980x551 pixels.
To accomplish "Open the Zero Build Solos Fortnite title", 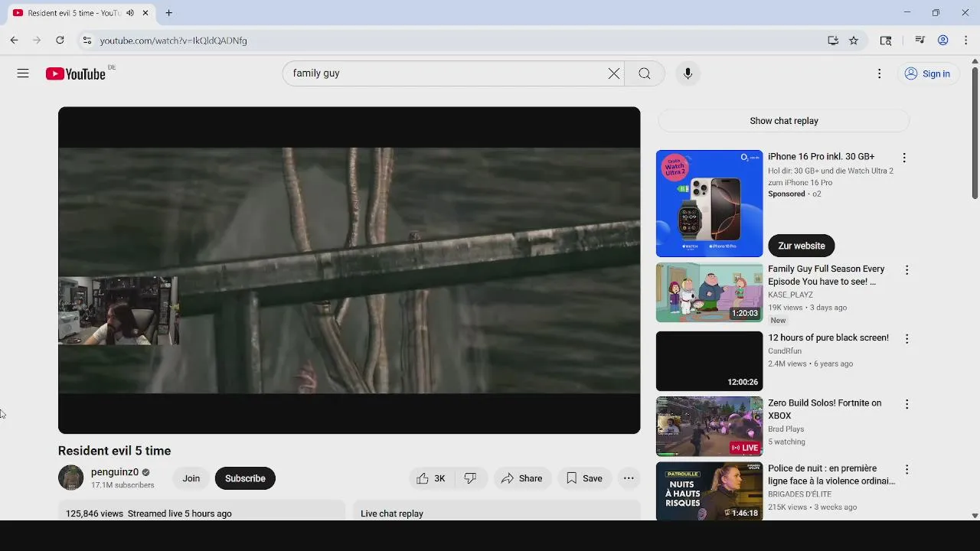I will 825,409.
